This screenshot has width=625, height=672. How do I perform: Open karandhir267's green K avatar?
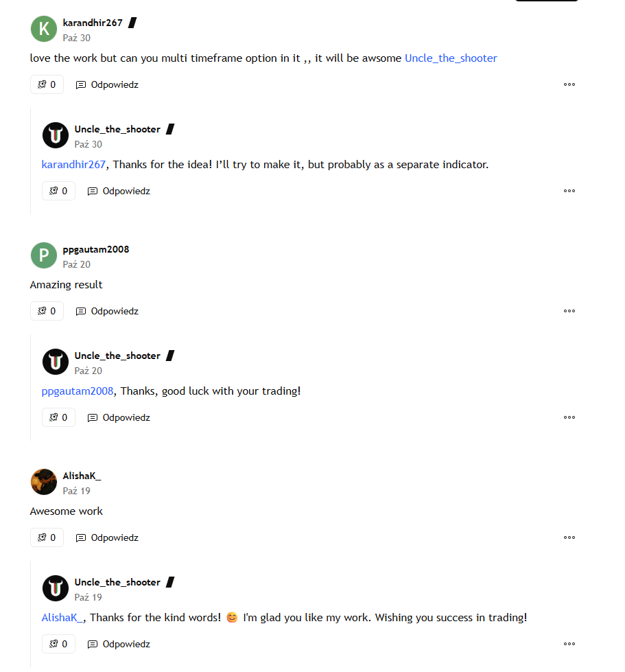coord(44,29)
